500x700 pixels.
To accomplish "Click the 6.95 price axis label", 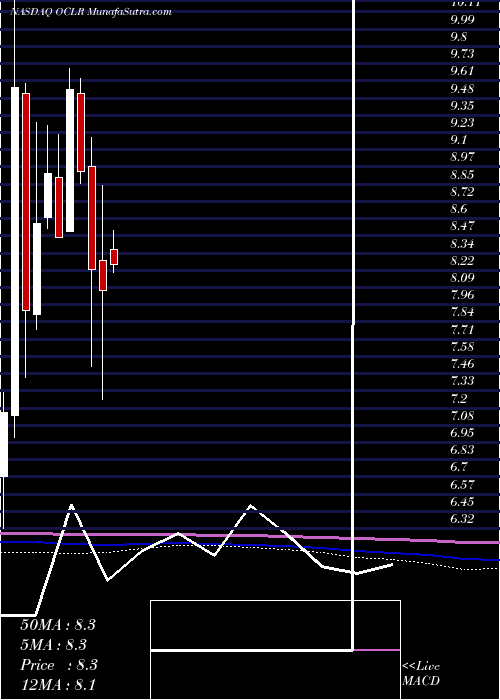I will [462, 433].
